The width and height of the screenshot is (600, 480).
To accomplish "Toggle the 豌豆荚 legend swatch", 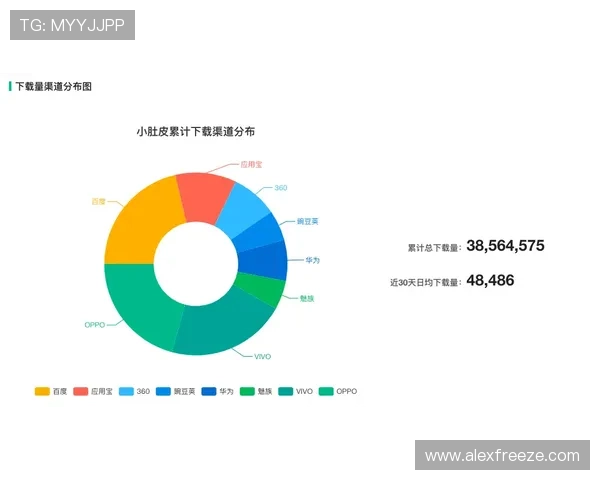I will tap(163, 391).
